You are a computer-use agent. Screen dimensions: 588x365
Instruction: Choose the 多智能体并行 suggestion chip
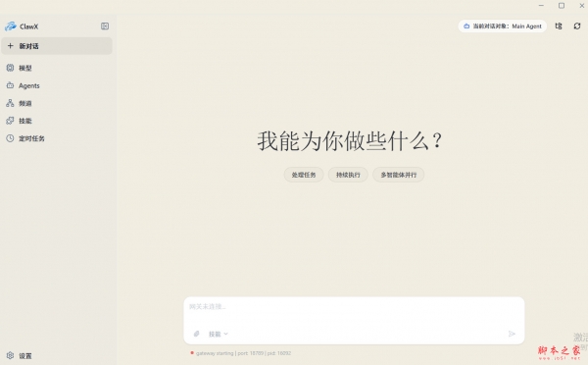coord(398,175)
